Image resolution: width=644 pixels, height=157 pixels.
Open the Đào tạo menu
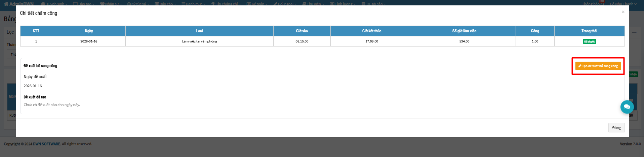84,4
